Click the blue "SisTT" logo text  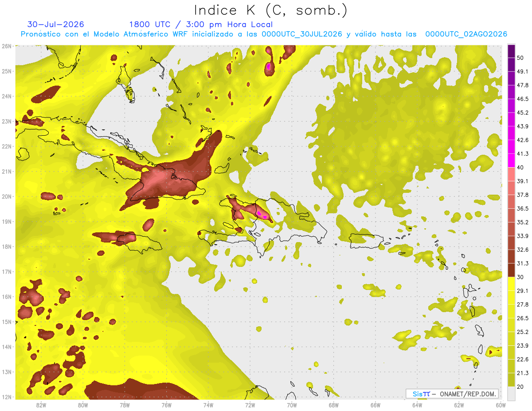(421, 394)
